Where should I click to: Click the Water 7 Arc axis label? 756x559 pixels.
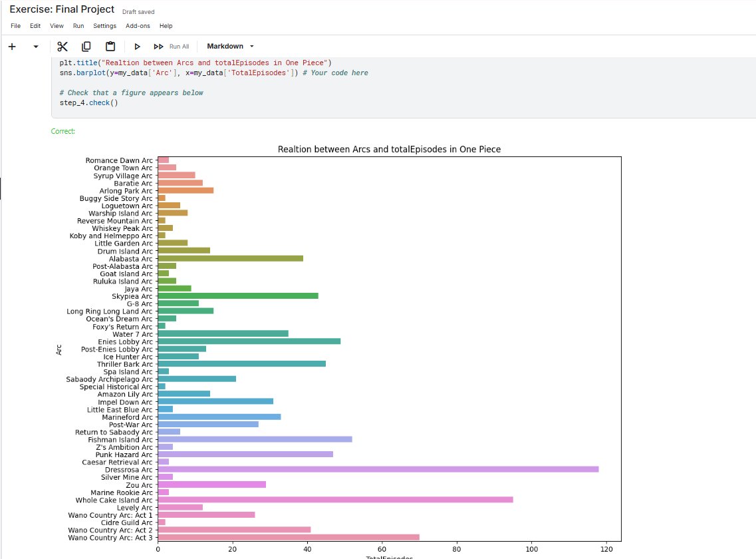(132, 334)
